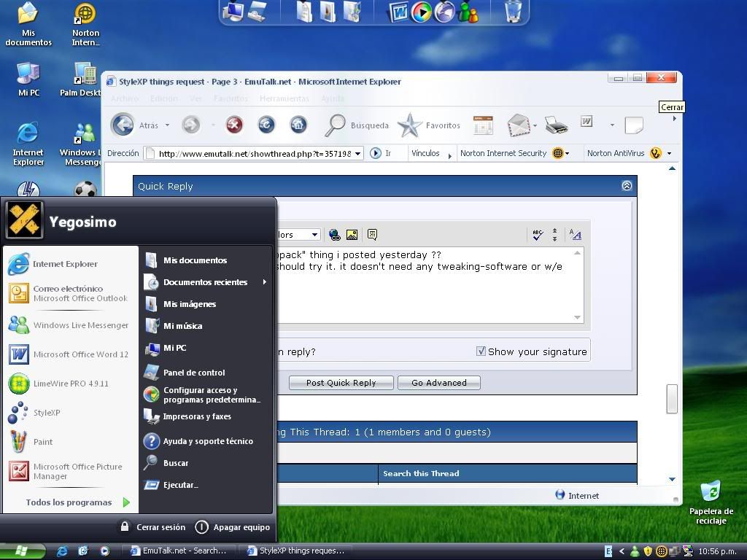Open Mi música in the Start menu
The image size is (747, 560).
coord(174,326)
